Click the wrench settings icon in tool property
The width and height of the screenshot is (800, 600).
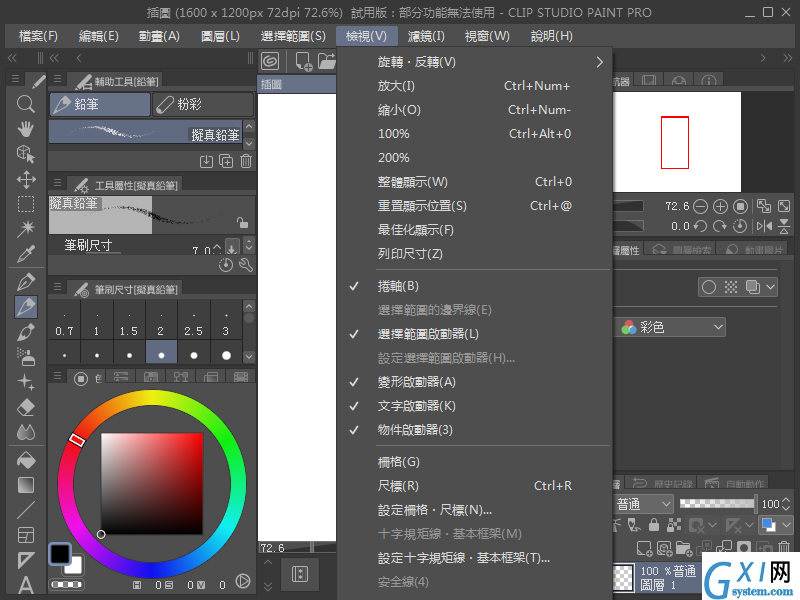click(246, 265)
